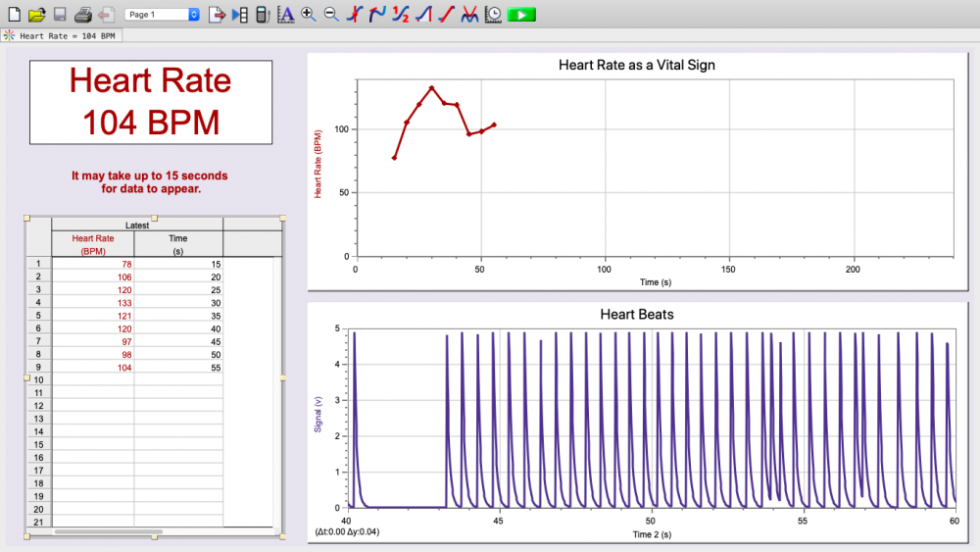
Task: Click the 5 tick label on Signal axis
Action: (x=337, y=328)
